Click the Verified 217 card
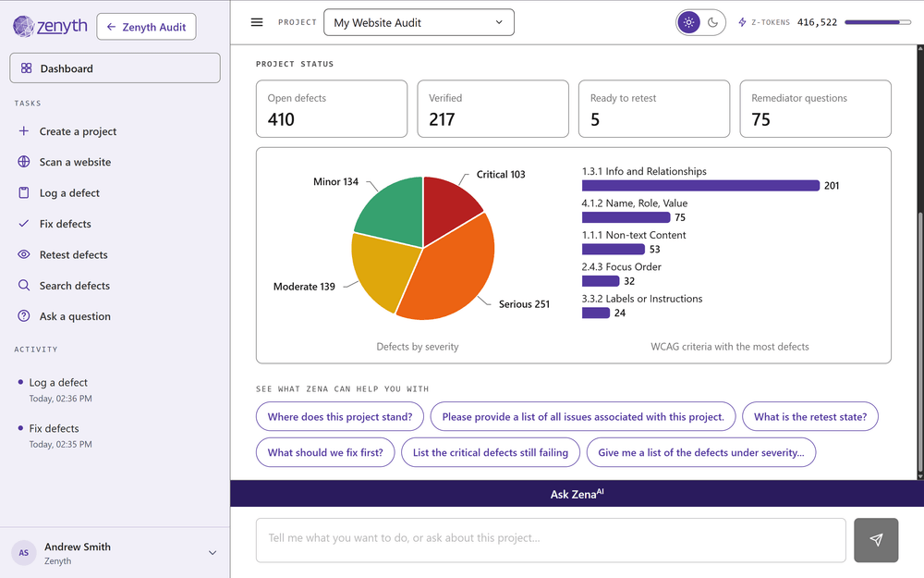 pos(492,109)
